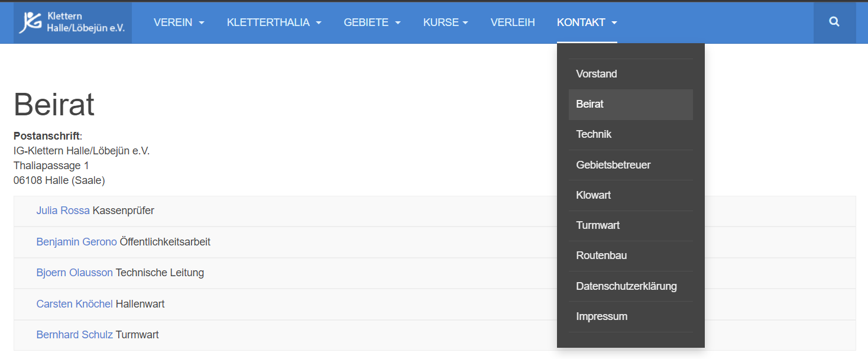Click Klowart in the dropdown list
This screenshot has height=359, width=868.
pyautogui.click(x=593, y=195)
